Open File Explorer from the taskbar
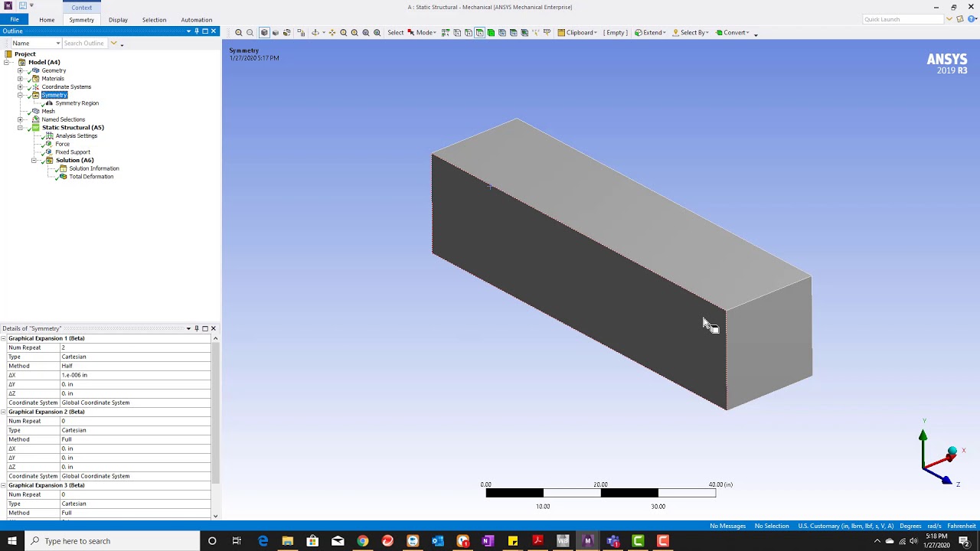980x551 pixels. [x=288, y=541]
